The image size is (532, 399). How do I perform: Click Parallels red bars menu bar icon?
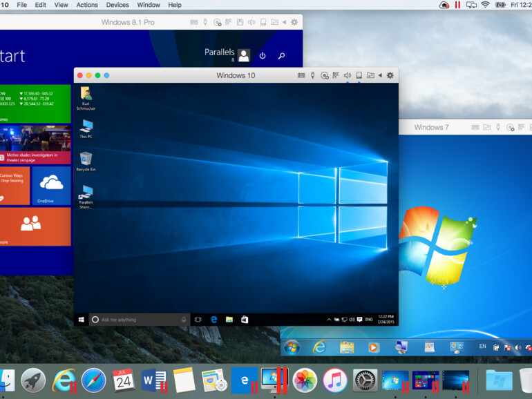457,5
